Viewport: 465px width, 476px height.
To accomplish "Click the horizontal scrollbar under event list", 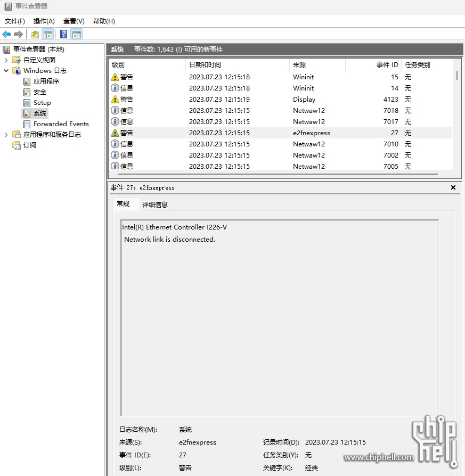I will pyautogui.click(x=278, y=174).
